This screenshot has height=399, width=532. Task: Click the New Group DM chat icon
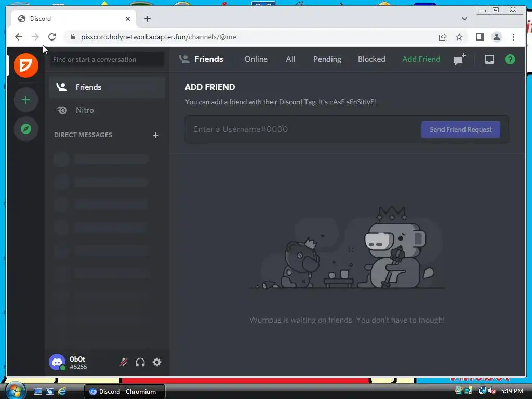[x=460, y=59]
